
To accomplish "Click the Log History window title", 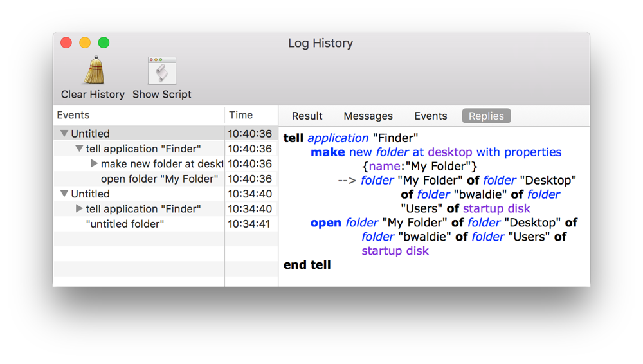I will pos(321,43).
